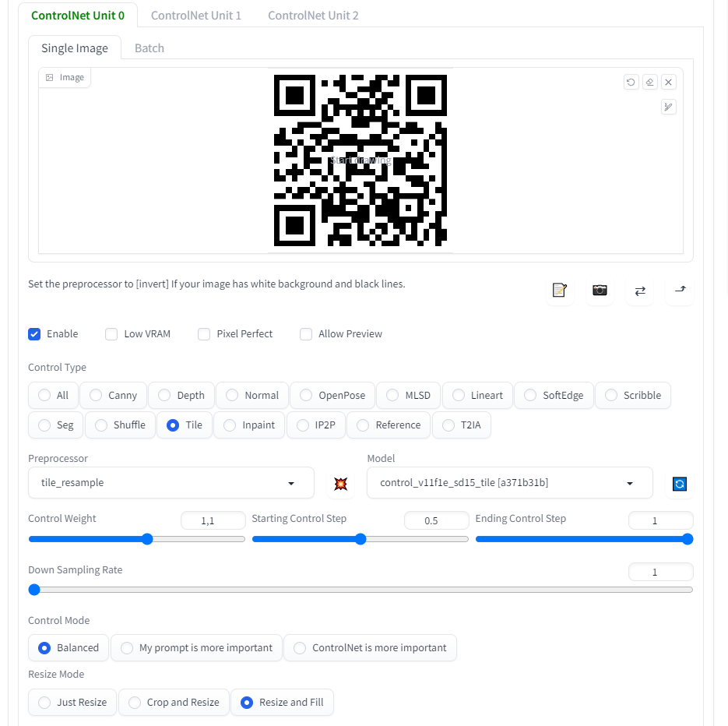Click the mirror webcam swap-arrows icon
Screen dimensions: 728x726
click(x=640, y=290)
